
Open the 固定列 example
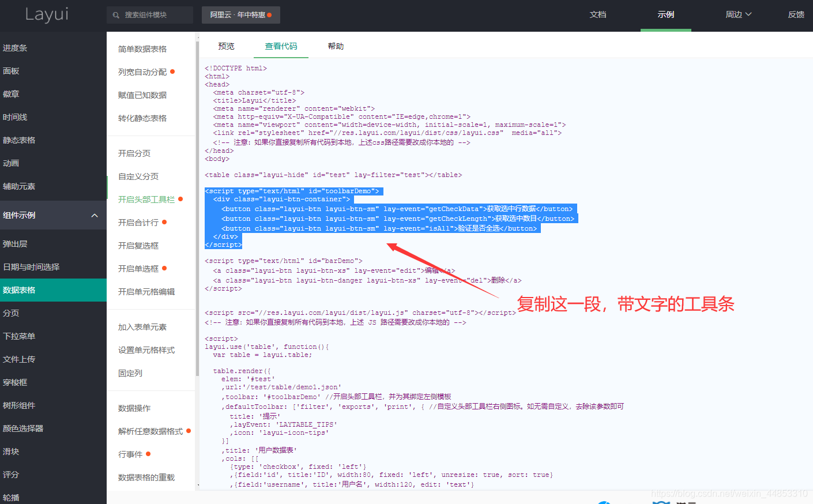[130, 373]
